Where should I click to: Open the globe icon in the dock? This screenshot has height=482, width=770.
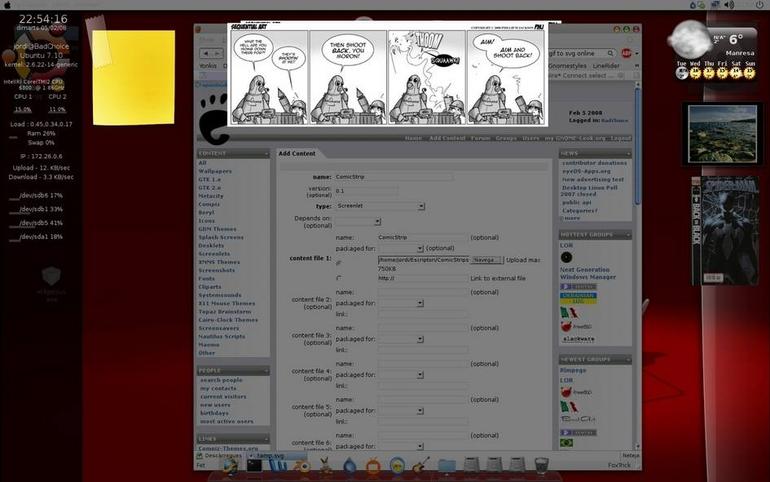pyautogui.click(x=230, y=466)
